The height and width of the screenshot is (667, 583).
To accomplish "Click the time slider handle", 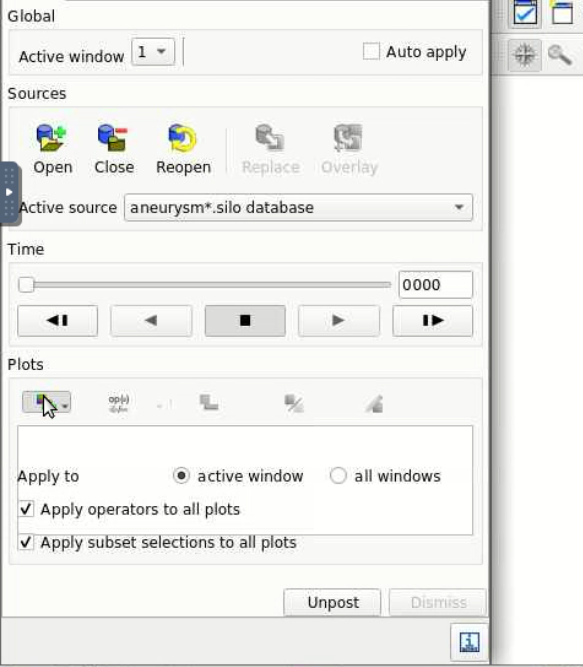I will point(26,285).
